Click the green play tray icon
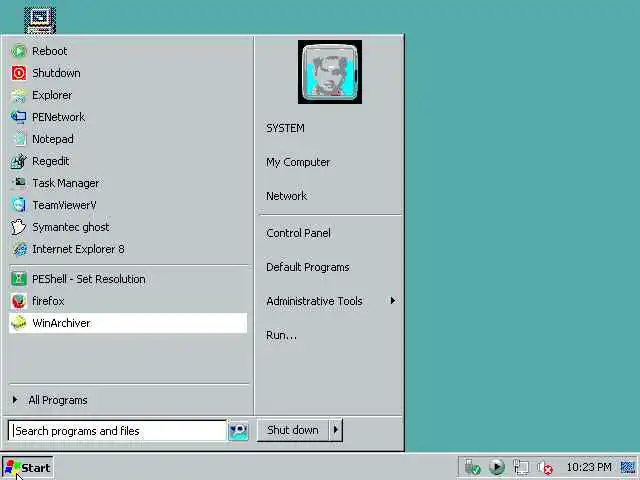Viewport: 640px width, 480px height. point(496,467)
